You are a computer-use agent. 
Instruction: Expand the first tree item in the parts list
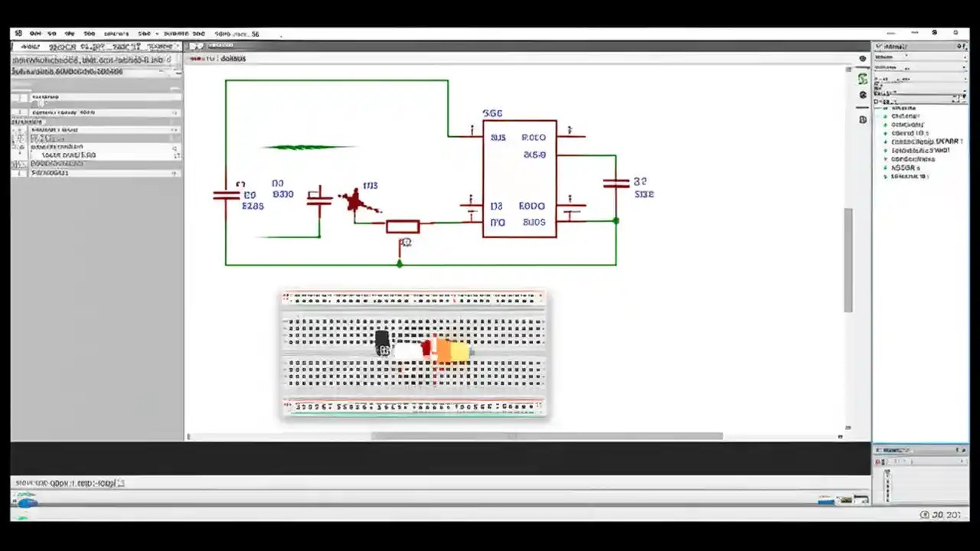[x=879, y=107]
